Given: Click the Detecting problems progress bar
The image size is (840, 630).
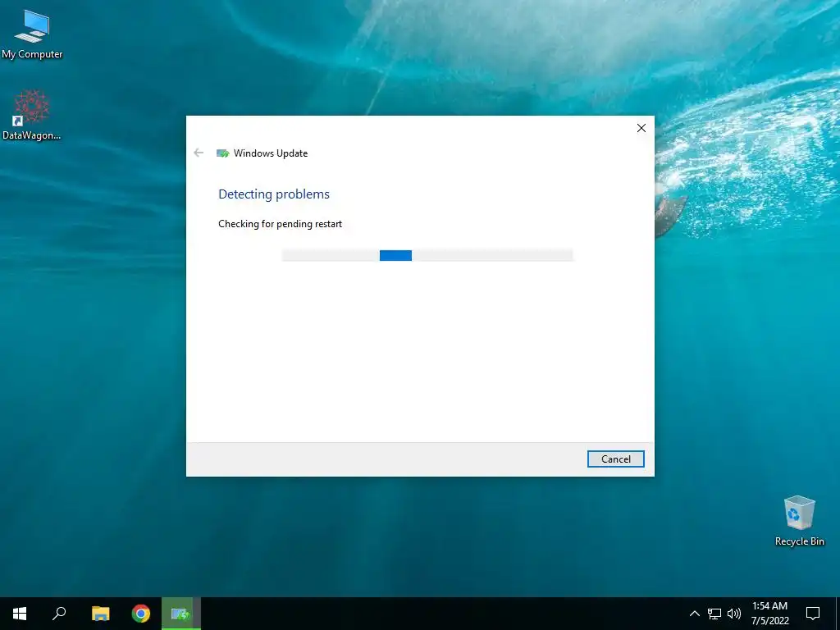Looking at the screenshot, I should [x=427, y=256].
